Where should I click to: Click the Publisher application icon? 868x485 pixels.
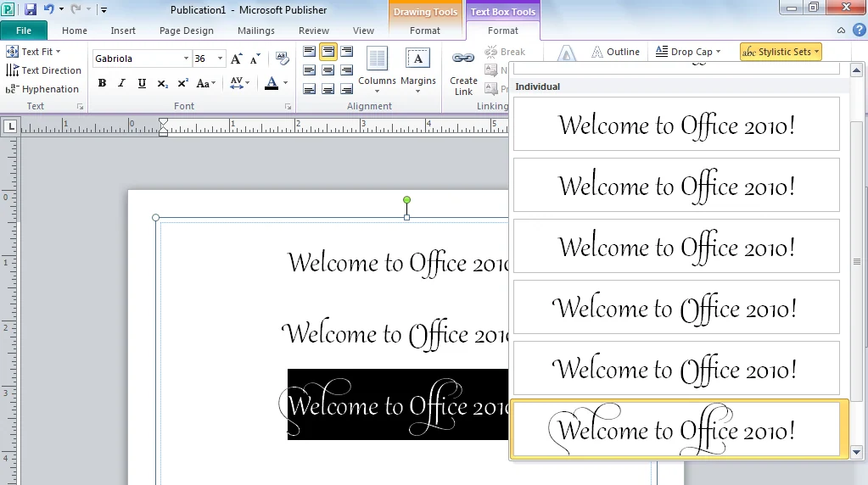point(8,9)
